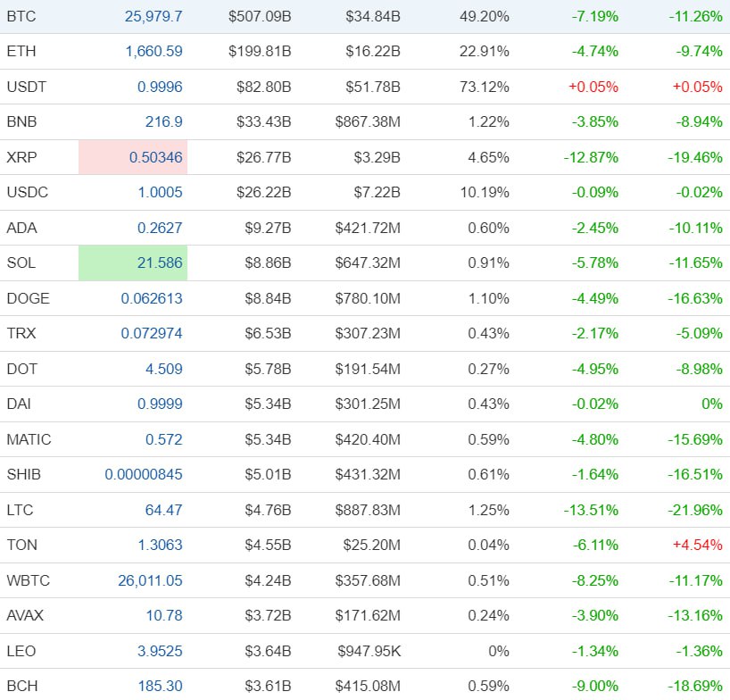The height and width of the screenshot is (700, 730).
Task: Open DOT price 4.509
Action: [164, 370]
